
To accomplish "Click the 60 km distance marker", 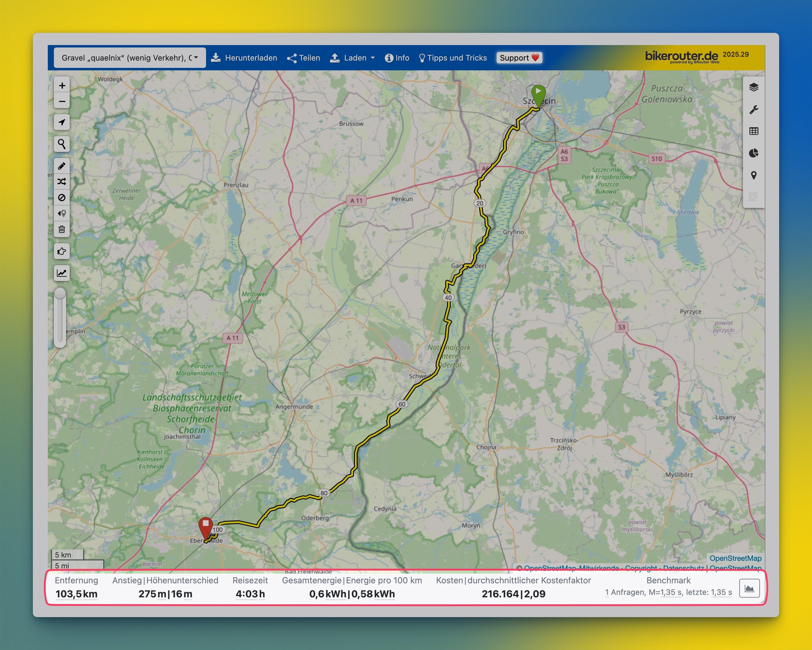I will point(402,404).
